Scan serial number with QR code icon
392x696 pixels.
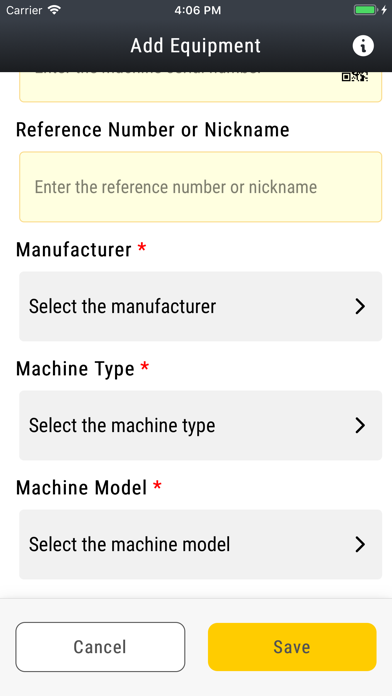coord(355,77)
